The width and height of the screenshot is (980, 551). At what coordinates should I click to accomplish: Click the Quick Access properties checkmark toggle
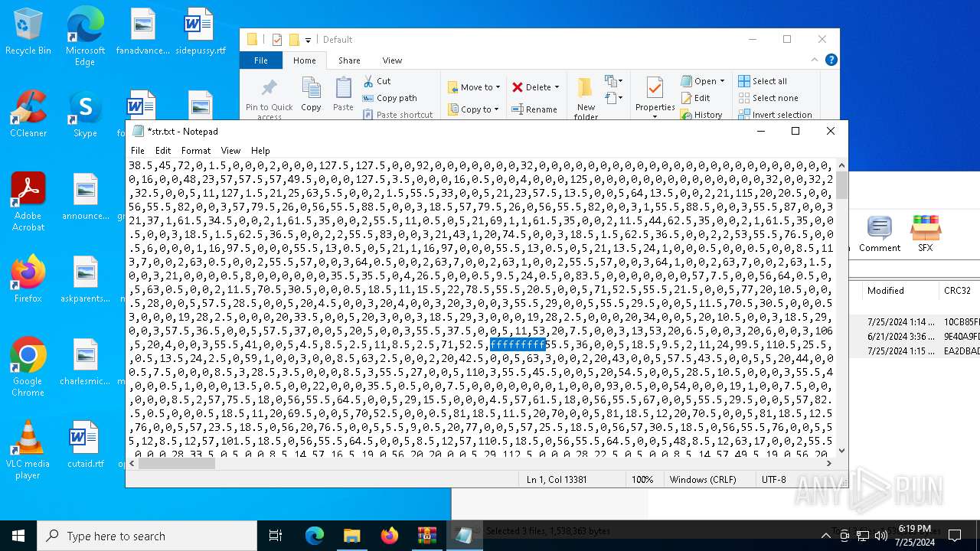tap(277, 40)
